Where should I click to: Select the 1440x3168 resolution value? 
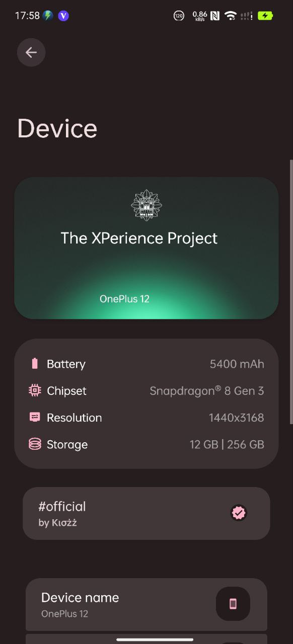point(237,418)
